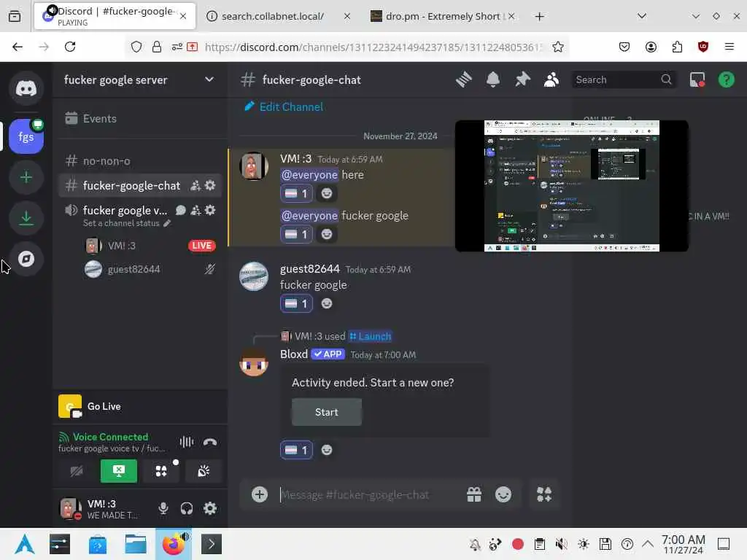Viewport: 747px width, 560px height.
Task: Toggle flag reaction on '@everyone fucker google' message
Action: (x=296, y=234)
